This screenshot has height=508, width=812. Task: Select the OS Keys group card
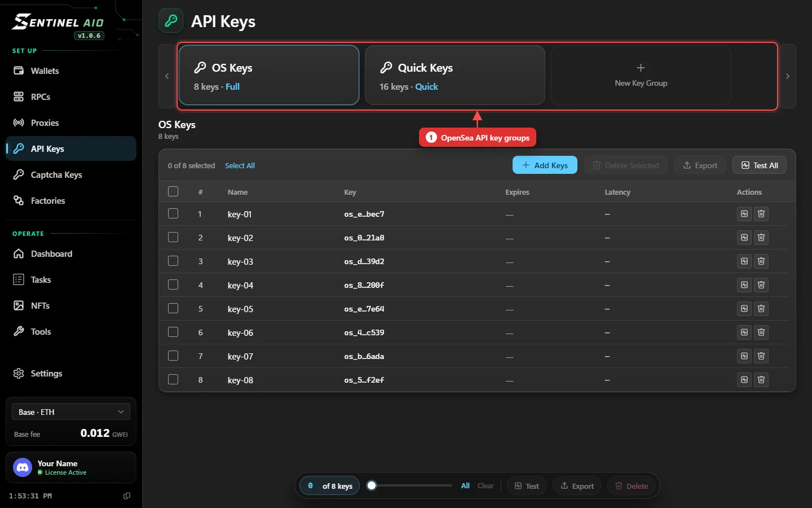click(269, 75)
